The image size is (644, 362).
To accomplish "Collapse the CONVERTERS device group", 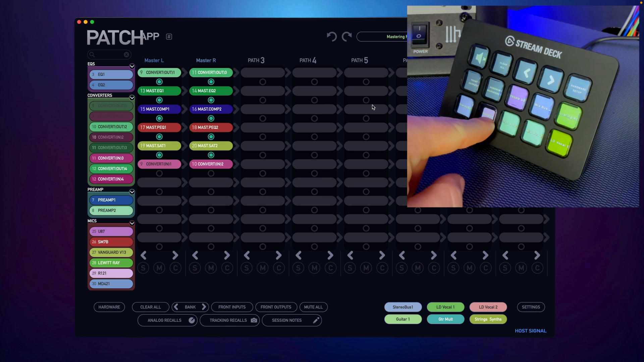I will 132,98.
